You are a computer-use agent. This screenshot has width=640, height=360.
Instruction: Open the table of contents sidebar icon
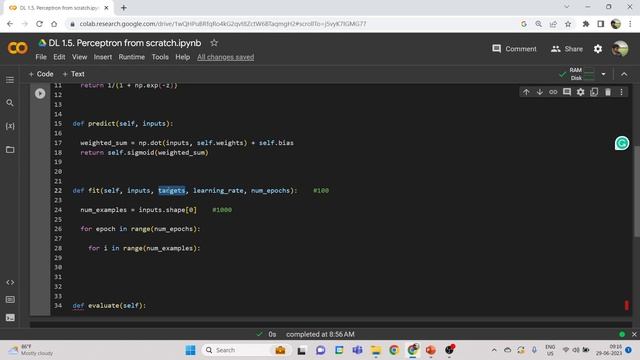[x=10, y=80]
